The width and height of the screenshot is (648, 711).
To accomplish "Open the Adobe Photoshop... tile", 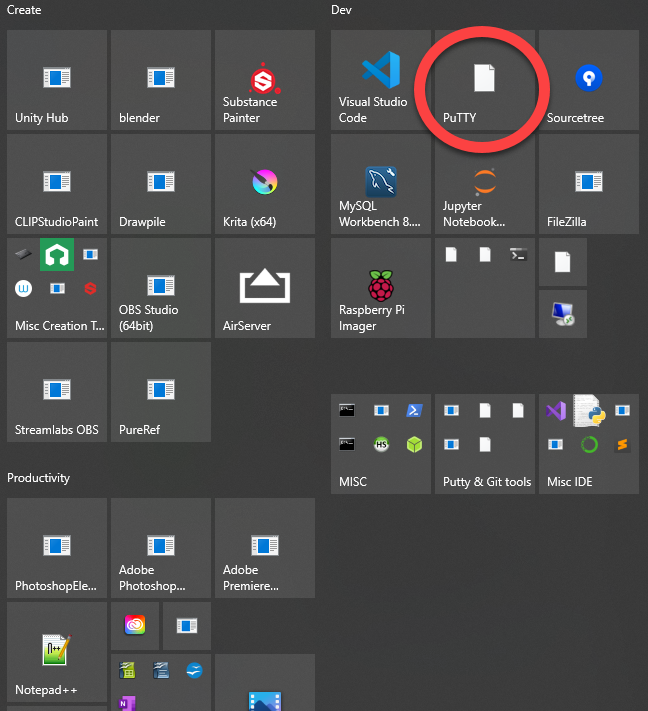I will click(161, 548).
